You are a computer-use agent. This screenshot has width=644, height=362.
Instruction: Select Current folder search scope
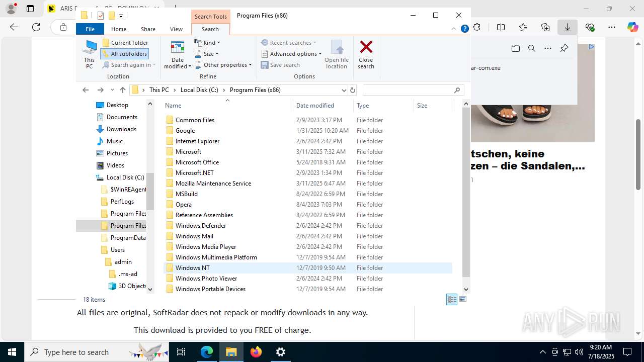125,43
